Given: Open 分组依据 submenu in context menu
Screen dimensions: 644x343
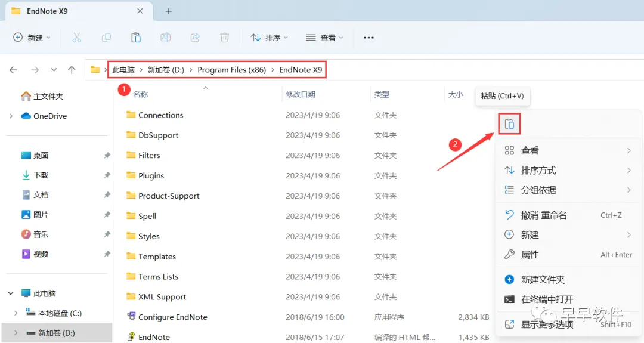Looking at the screenshot, I should point(568,190).
